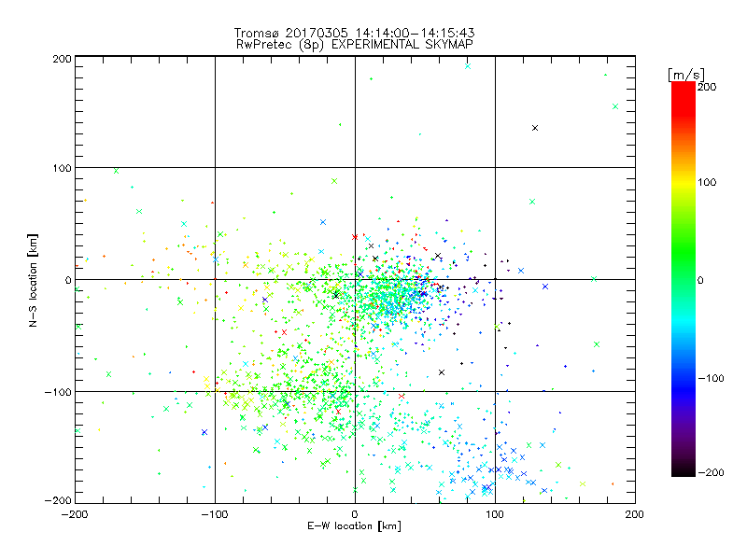Click the y-axis tick label "100"
This screenshot has width=747, height=560.
pos(62,168)
